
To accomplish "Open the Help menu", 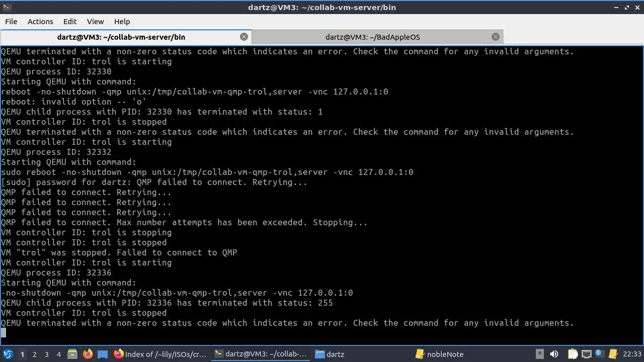I will 122,22.
